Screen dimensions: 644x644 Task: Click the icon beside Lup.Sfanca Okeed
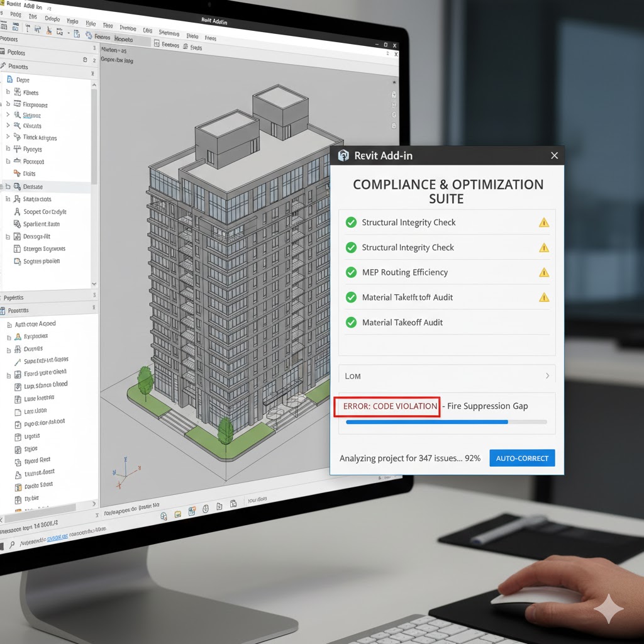point(18,387)
